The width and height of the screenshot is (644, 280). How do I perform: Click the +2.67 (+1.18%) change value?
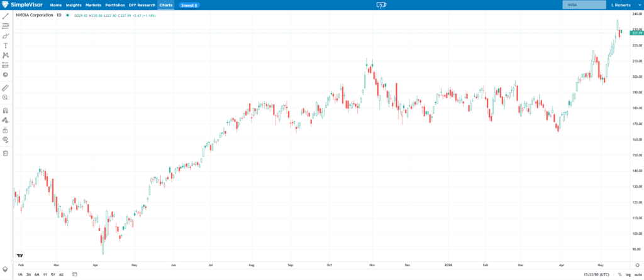click(144, 16)
